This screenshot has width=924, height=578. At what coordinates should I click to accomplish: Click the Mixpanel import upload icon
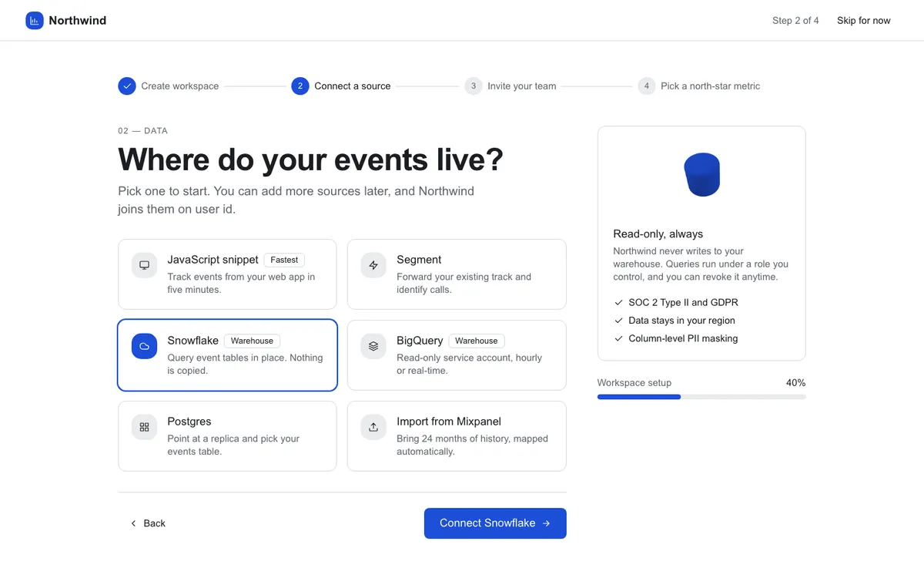point(373,427)
